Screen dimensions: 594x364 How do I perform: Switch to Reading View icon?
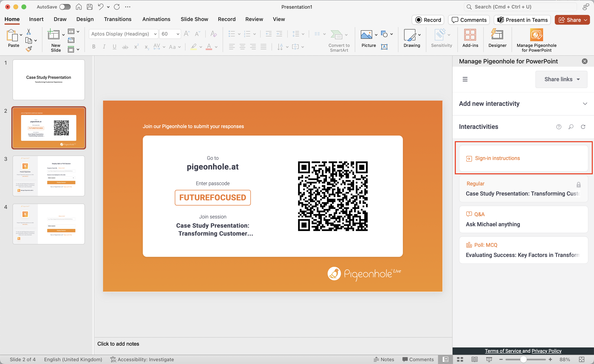tap(474, 359)
